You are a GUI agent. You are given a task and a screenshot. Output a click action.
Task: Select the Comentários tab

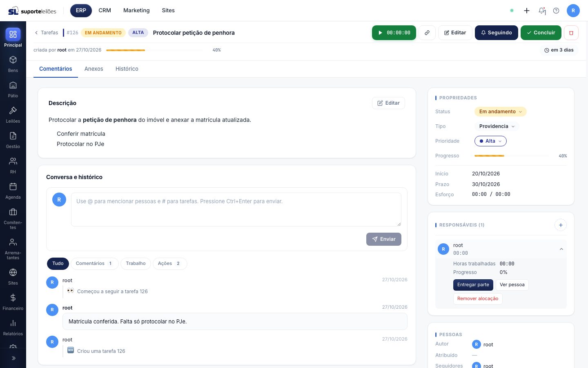point(56,69)
